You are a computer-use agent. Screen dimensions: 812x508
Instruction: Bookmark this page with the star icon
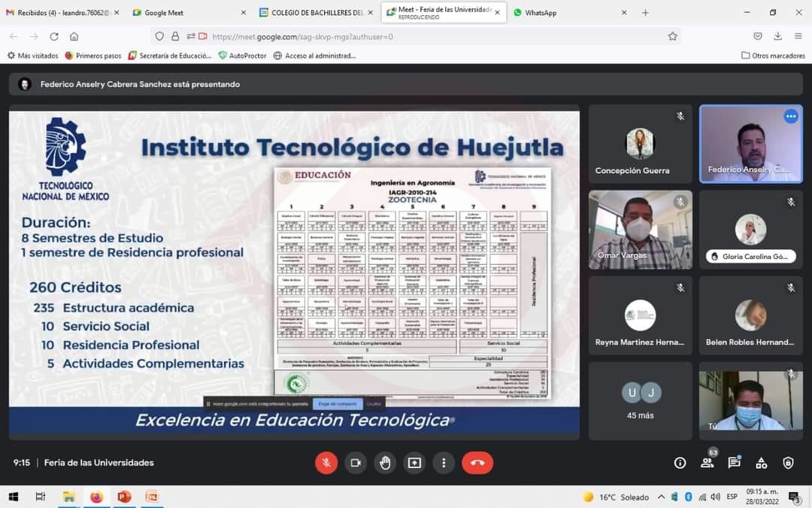click(673, 36)
